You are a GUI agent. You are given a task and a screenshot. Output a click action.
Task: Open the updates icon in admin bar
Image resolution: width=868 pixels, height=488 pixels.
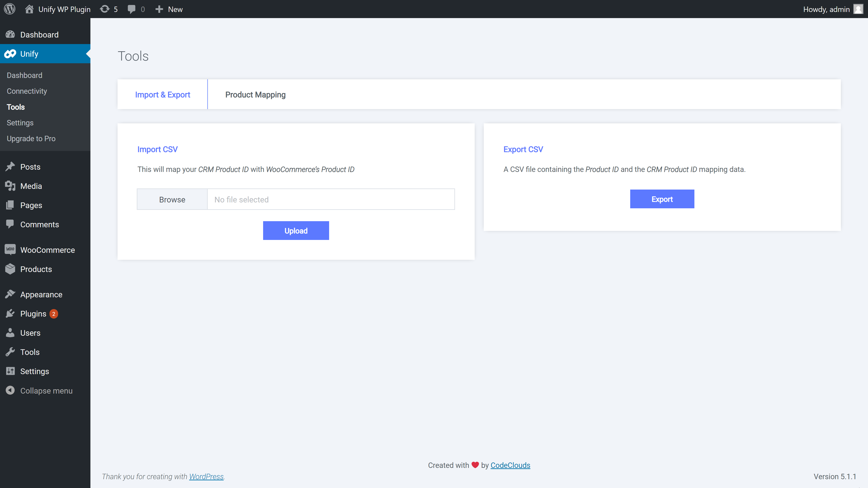coord(105,9)
